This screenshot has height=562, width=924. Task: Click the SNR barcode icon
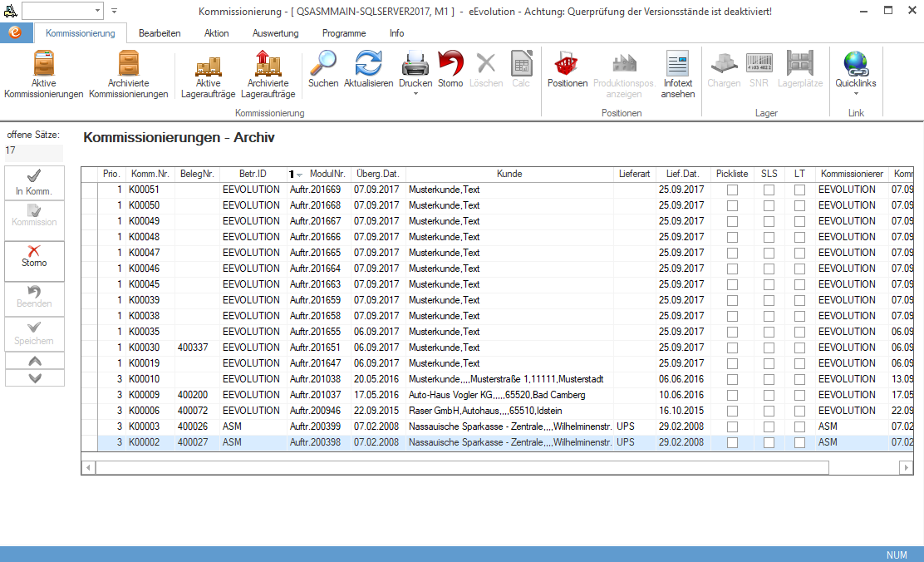[x=759, y=63]
